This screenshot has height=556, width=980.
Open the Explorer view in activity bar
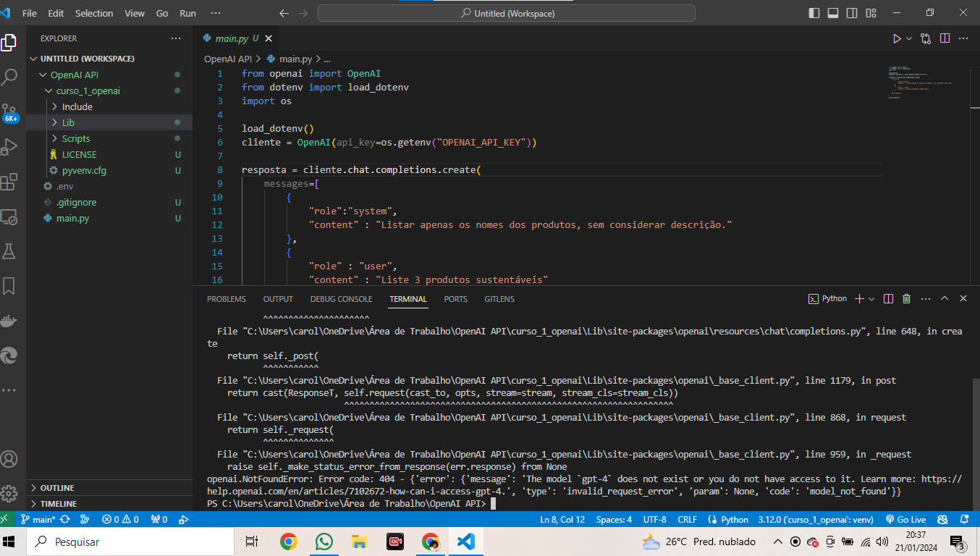[x=9, y=42]
